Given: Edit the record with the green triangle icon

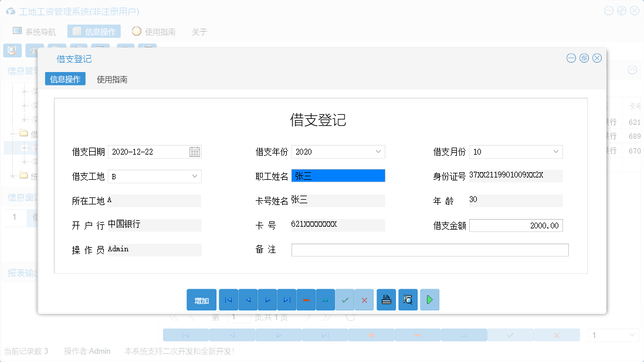Looking at the screenshot, I should (x=326, y=299).
